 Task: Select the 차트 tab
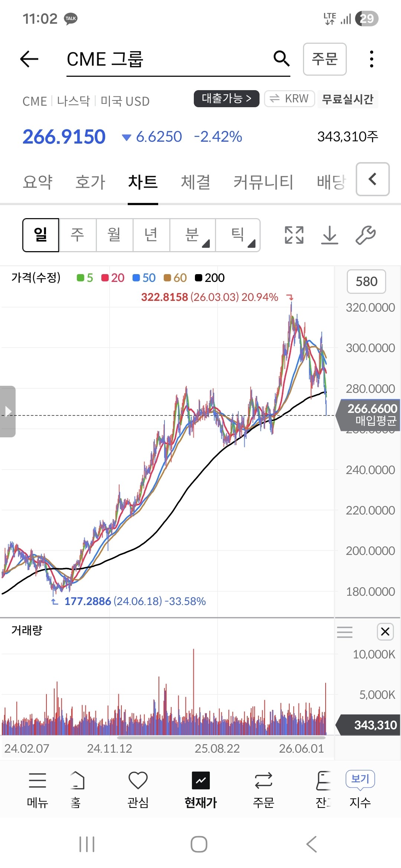143,182
